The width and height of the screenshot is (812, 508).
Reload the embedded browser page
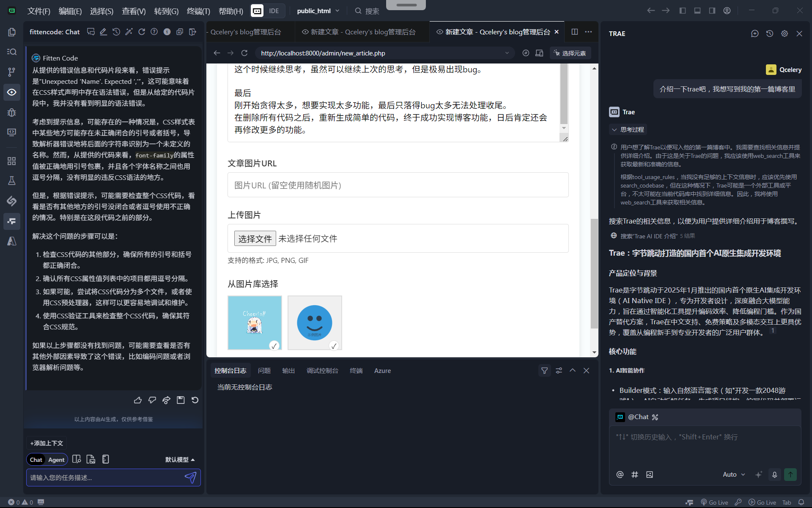tap(244, 53)
